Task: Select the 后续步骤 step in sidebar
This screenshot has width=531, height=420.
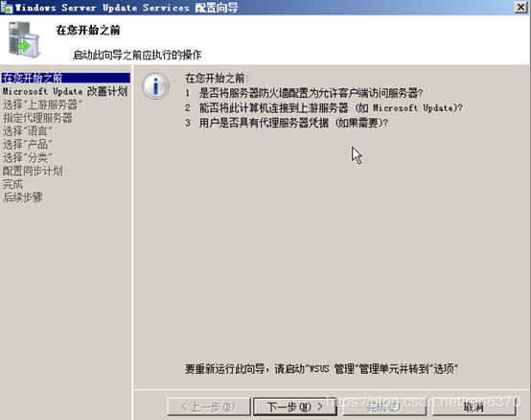Action: [23, 198]
